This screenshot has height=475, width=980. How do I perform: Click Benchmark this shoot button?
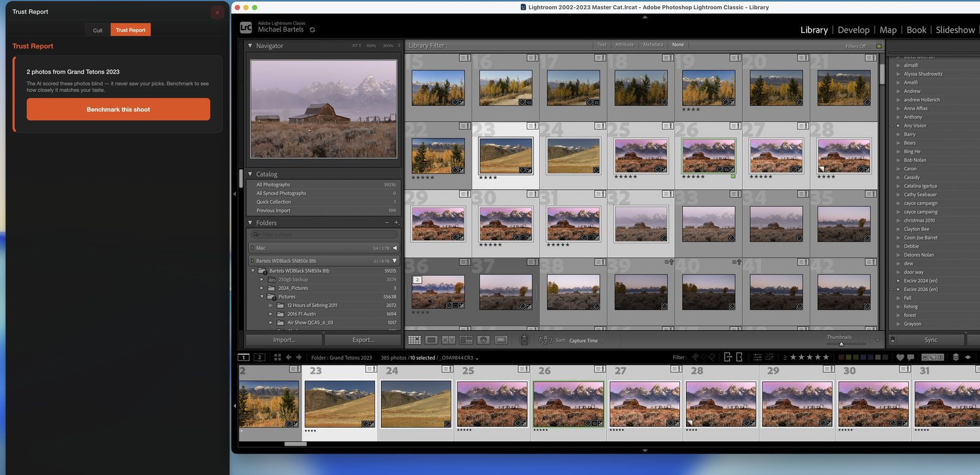(118, 109)
